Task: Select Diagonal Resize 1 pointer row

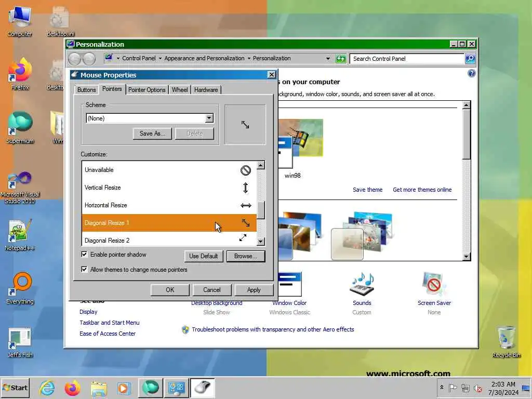Action: tap(169, 223)
